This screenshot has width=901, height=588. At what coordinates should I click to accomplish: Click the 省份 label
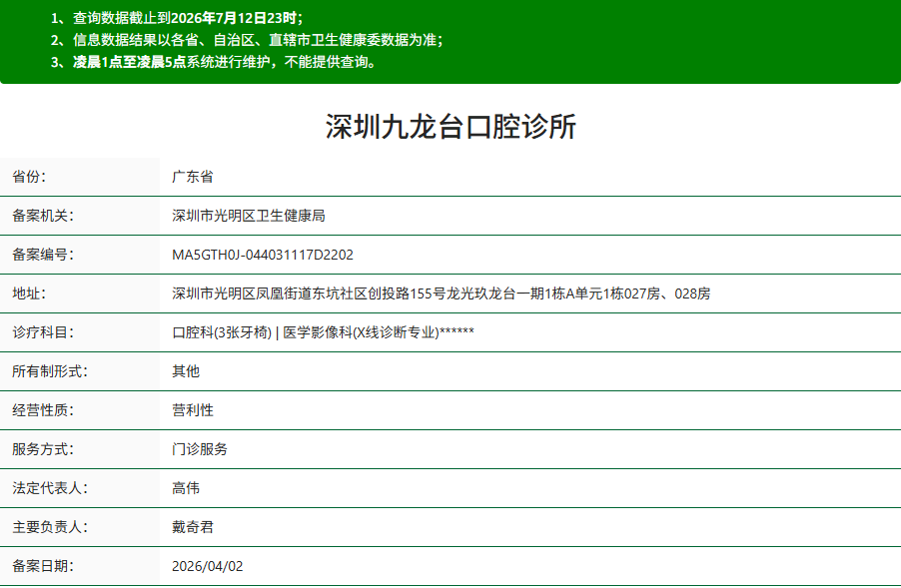point(29,177)
